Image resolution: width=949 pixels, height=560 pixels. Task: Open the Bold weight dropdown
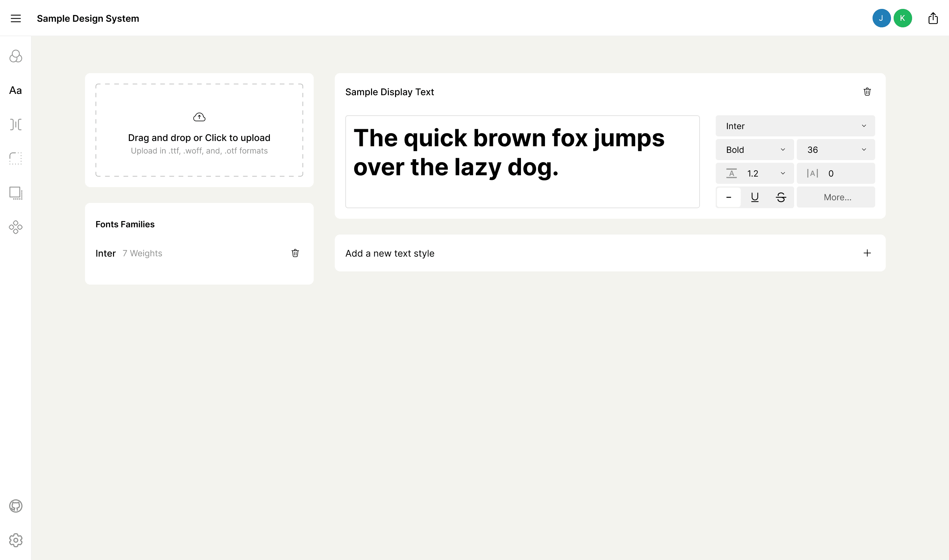pos(755,150)
